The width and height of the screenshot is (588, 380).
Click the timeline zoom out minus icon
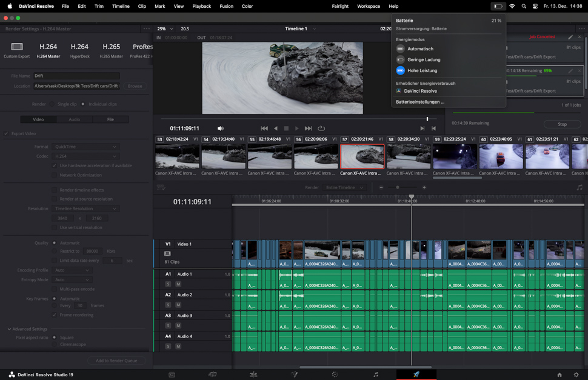click(381, 187)
